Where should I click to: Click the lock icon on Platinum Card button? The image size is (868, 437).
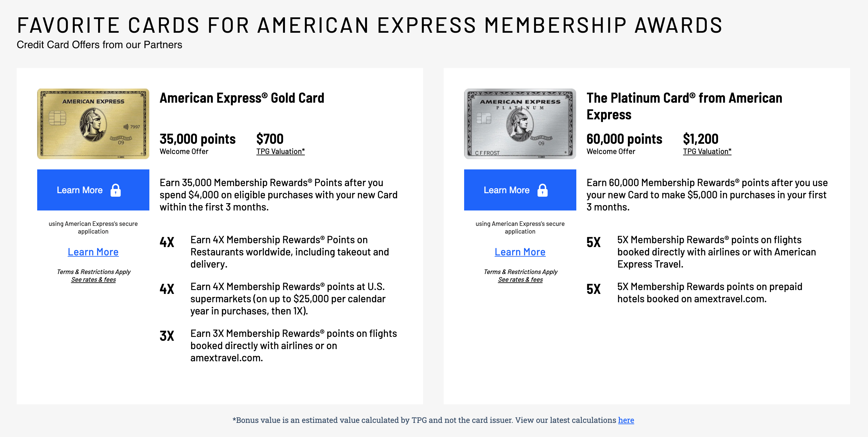(x=542, y=190)
